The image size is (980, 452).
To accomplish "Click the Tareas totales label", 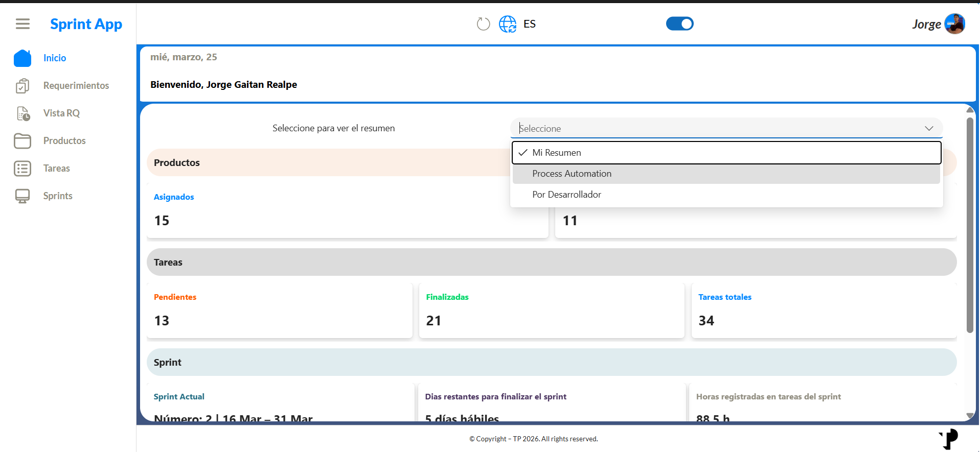I will click(x=725, y=297).
